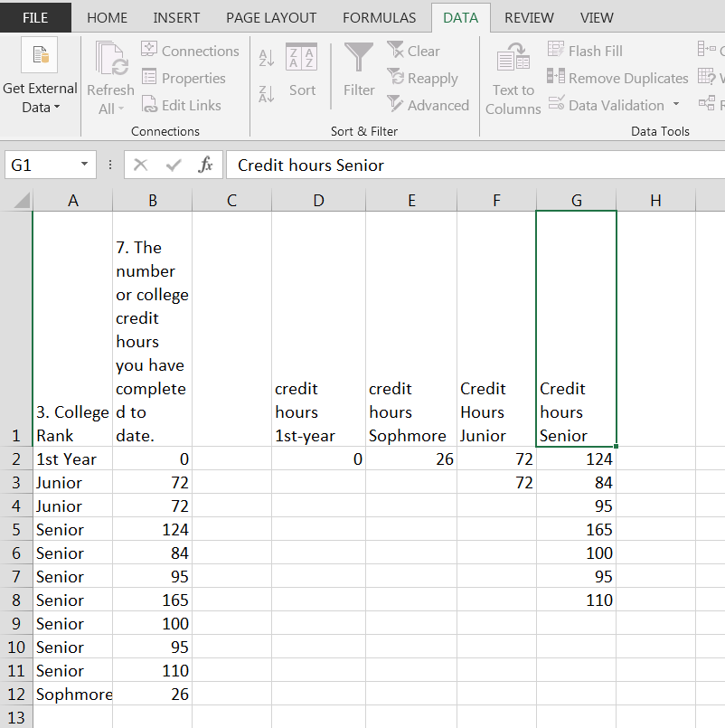
Task: Sort ascending A to Z
Action: [x=267, y=58]
